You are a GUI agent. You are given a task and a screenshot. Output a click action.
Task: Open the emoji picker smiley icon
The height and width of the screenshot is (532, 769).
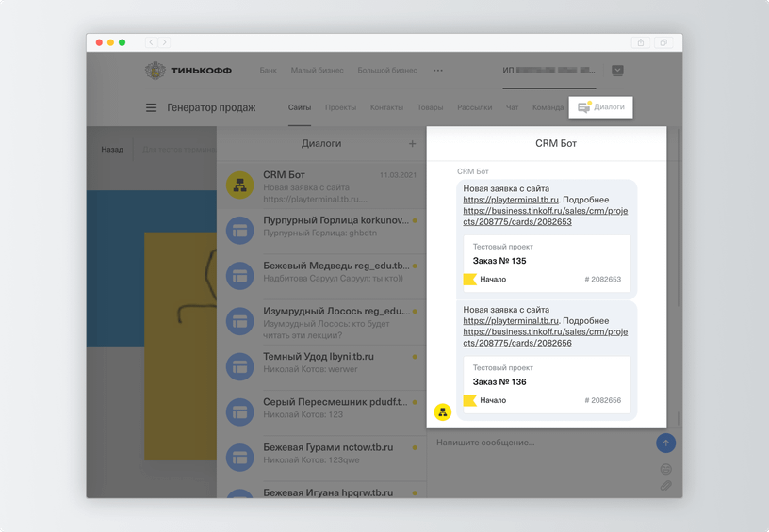[665, 469]
